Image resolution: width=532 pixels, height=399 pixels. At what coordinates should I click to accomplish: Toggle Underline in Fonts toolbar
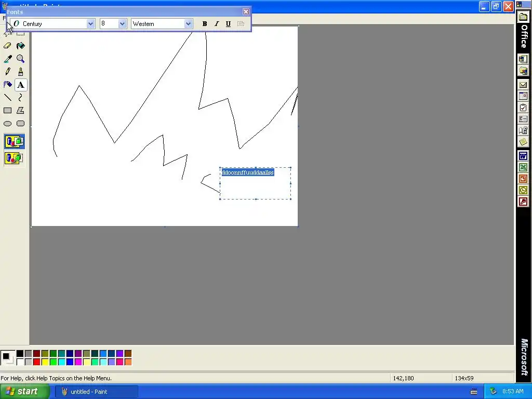click(229, 24)
